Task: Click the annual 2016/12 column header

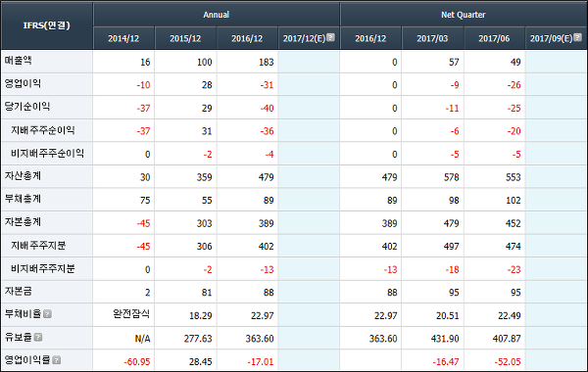Action: pos(247,38)
